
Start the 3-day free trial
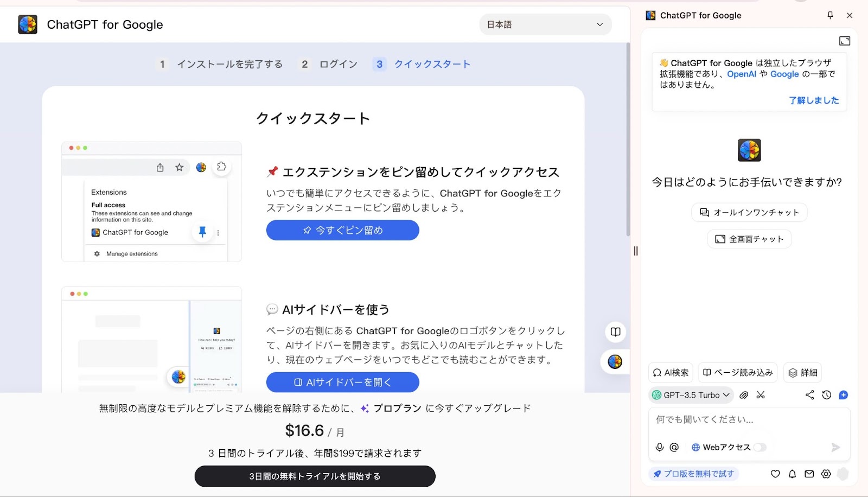point(314,476)
